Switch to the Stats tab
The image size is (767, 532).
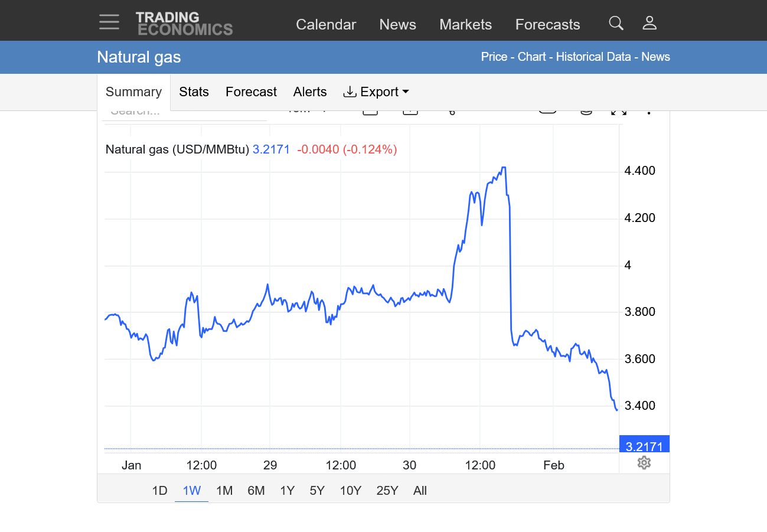click(x=194, y=92)
